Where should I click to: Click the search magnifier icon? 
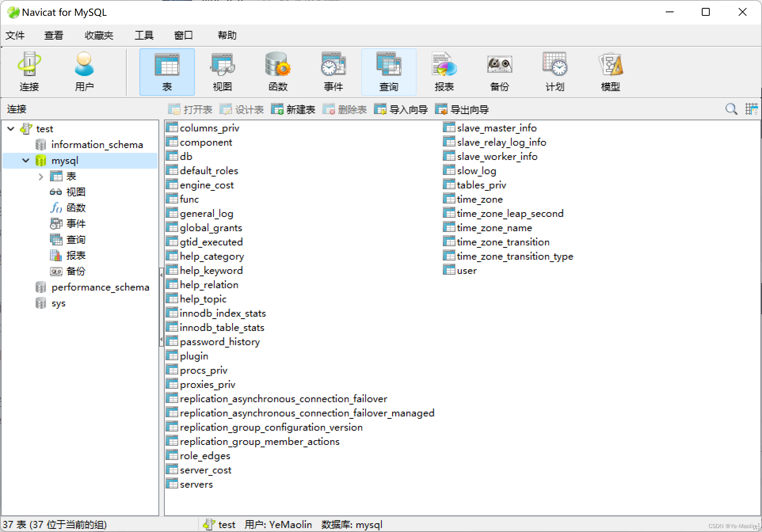pyautogui.click(x=731, y=109)
